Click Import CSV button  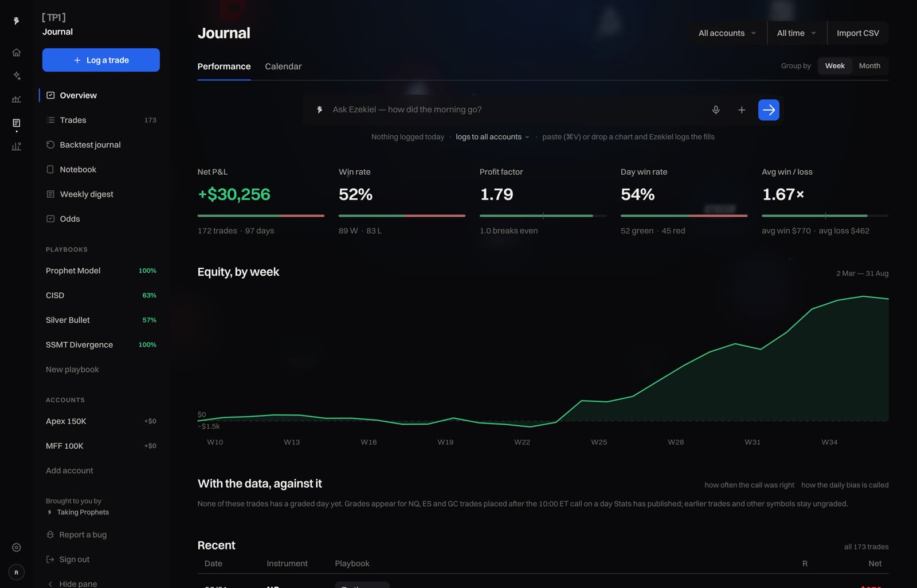click(x=857, y=33)
